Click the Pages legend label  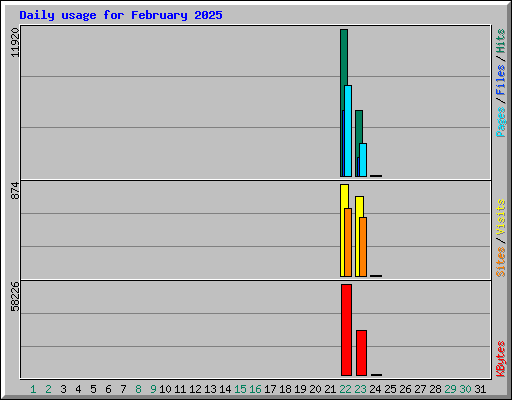coord(500,122)
